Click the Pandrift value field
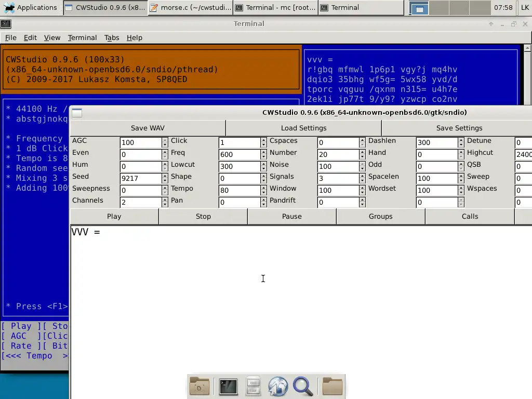Viewport: 532px width, 399px height. pyautogui.click(x=338, y=202)
